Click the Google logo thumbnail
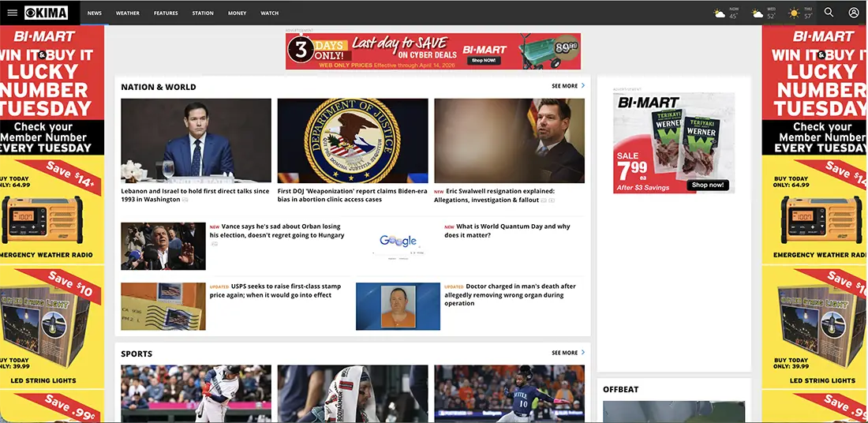 pyautogui.click(x=398, y=246)
